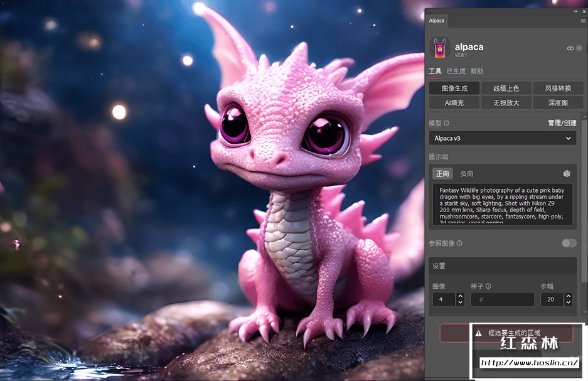
Task: Click inside the positive prompt text box
Action: tap(503, 205)
